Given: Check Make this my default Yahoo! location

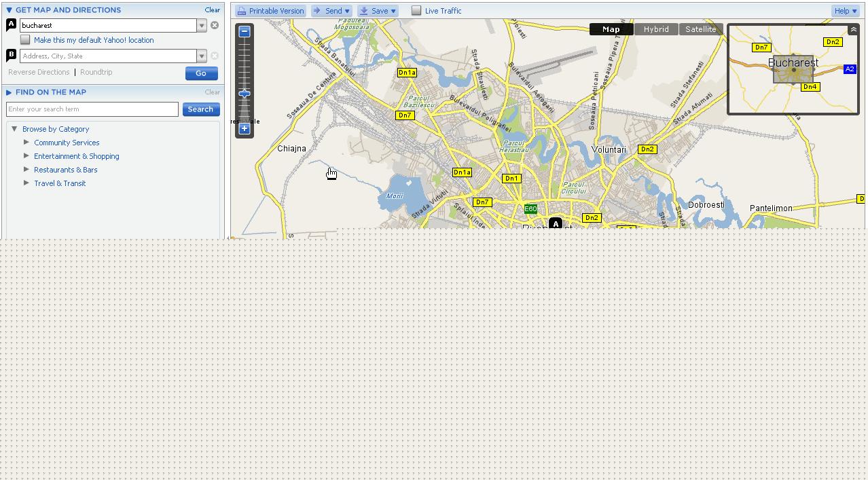Looking at the screenshot, I should tap(25, 40).
